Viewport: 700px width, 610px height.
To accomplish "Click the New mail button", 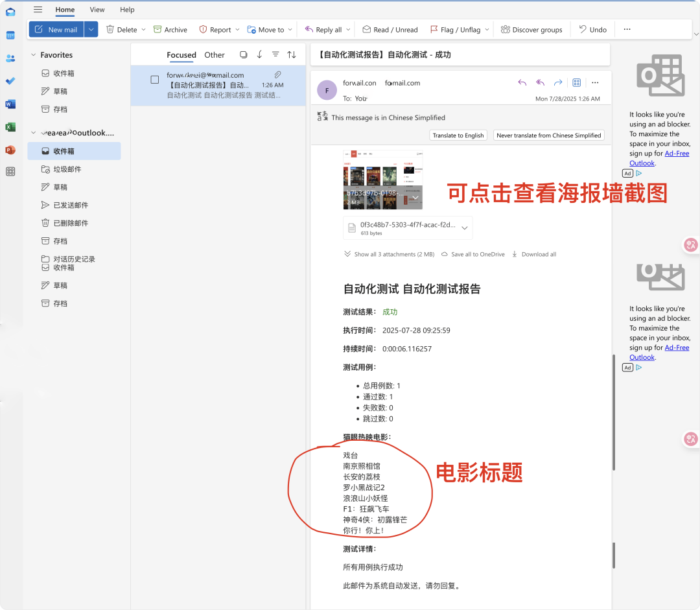I will (56, 29).
